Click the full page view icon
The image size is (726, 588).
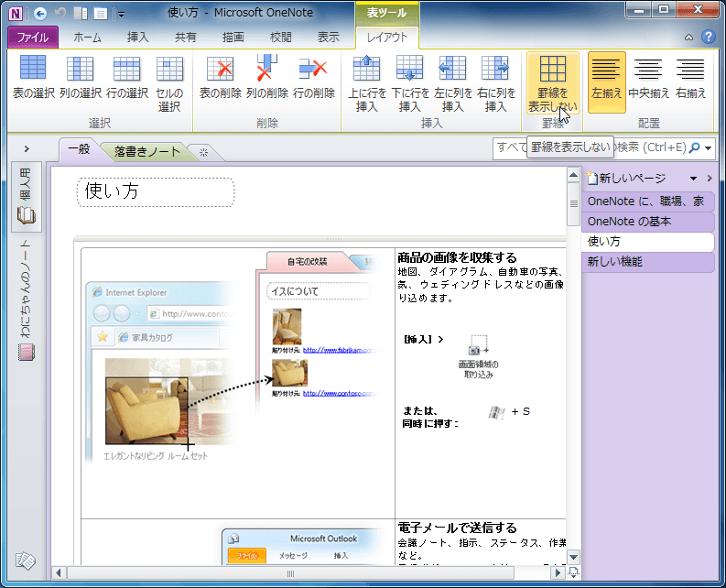[x=100, y=14]
